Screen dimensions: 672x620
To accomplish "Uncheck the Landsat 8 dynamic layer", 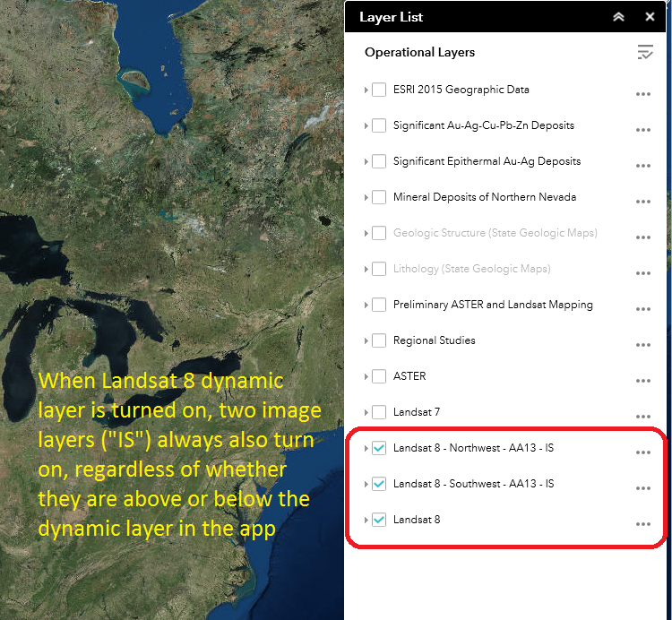I will pos(379,521).
